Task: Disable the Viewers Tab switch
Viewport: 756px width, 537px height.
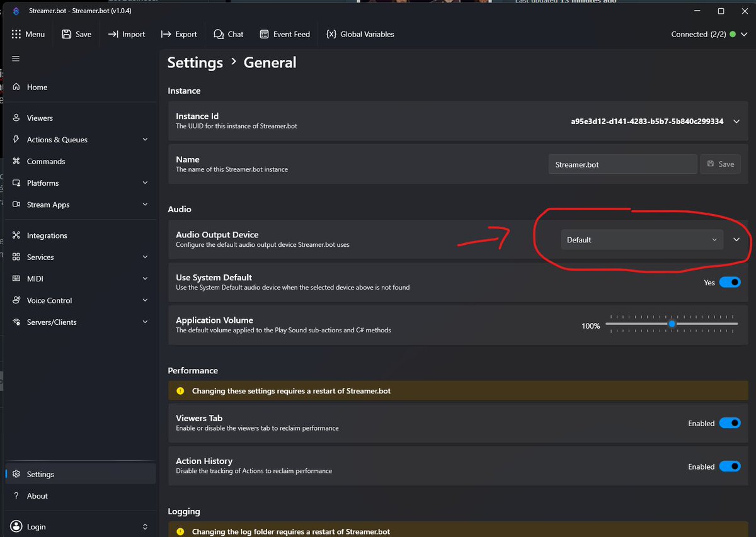Action: (730, 423)
